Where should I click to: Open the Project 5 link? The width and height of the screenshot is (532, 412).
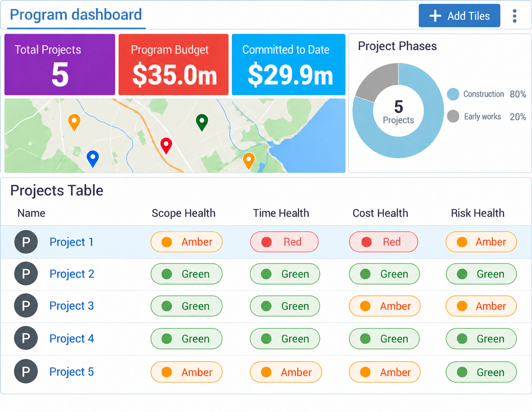[x=71, y=371]
